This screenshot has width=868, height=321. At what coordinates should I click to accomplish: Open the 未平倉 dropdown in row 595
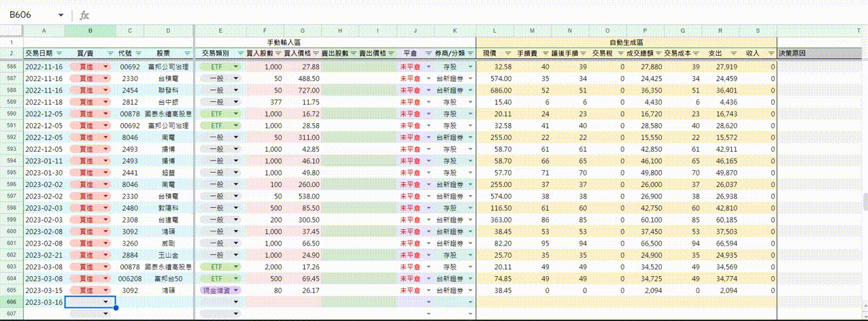coord(429,173)
